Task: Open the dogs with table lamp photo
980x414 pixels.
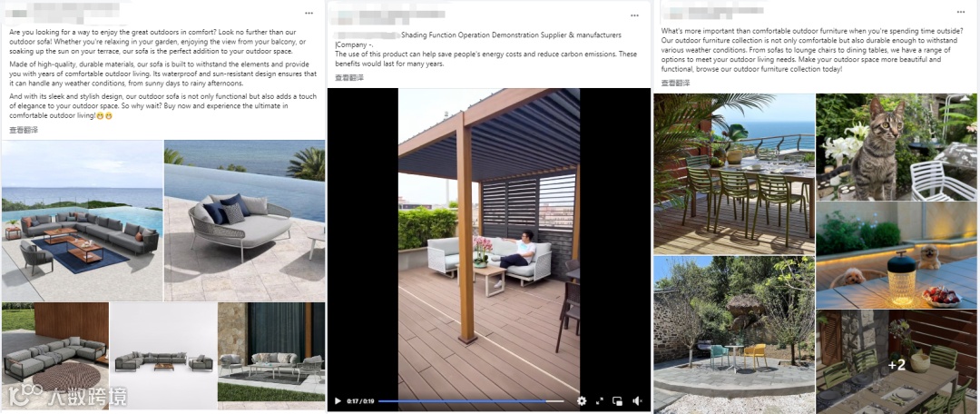Action: click(897, 255)
